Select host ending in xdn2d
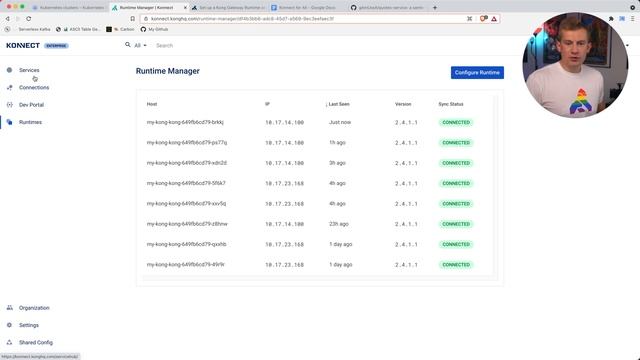Image resolution: width=640 pixels, height=360 pixels. (187, 163)
